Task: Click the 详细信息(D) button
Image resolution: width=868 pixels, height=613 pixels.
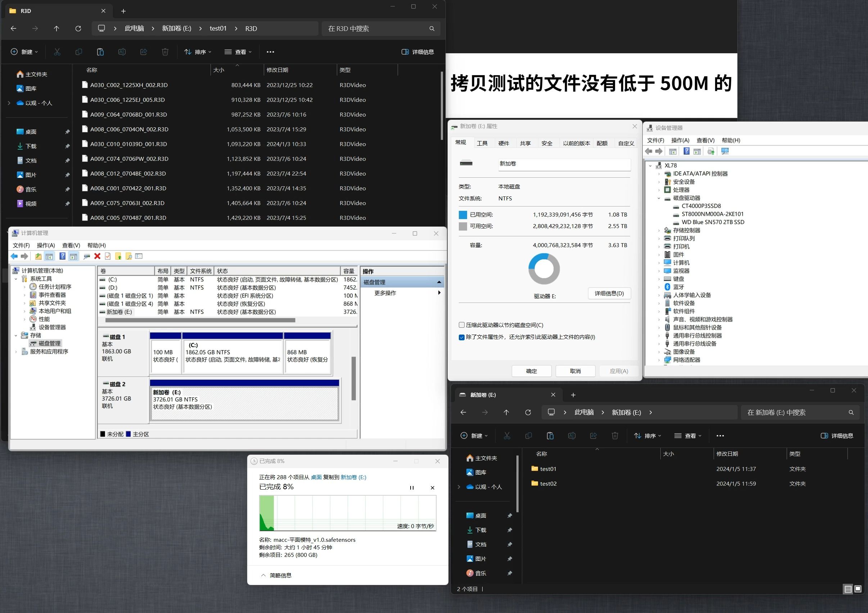Action: tap(609, 293)
